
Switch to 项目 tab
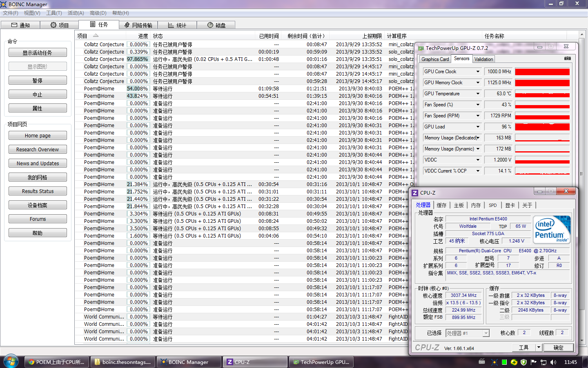(60, 25)
